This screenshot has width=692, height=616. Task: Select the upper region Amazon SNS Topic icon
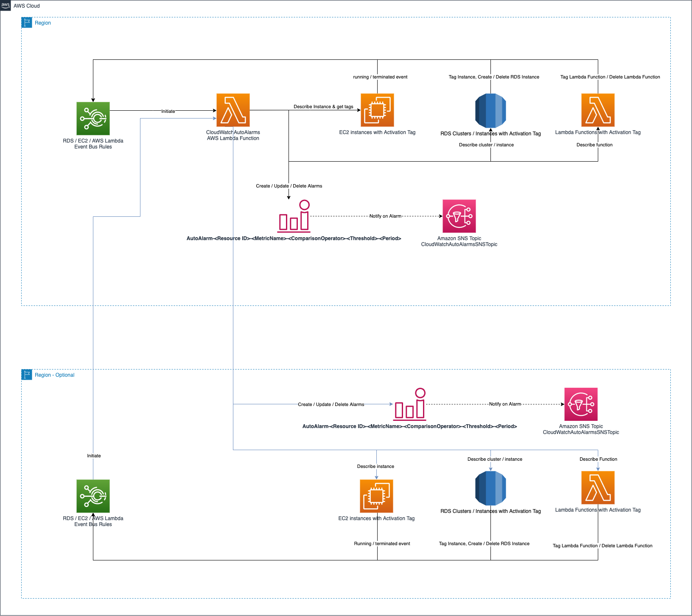pos(459,216)
